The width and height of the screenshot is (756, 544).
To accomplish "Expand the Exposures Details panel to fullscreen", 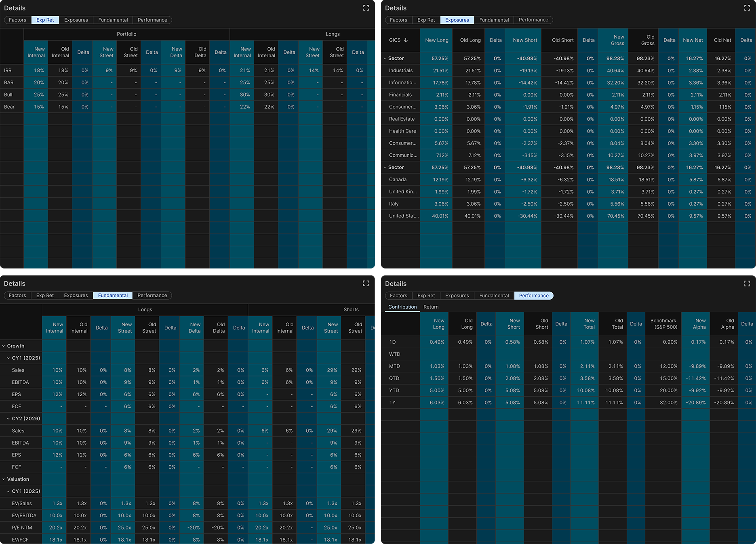I will [x=747, y=8].
